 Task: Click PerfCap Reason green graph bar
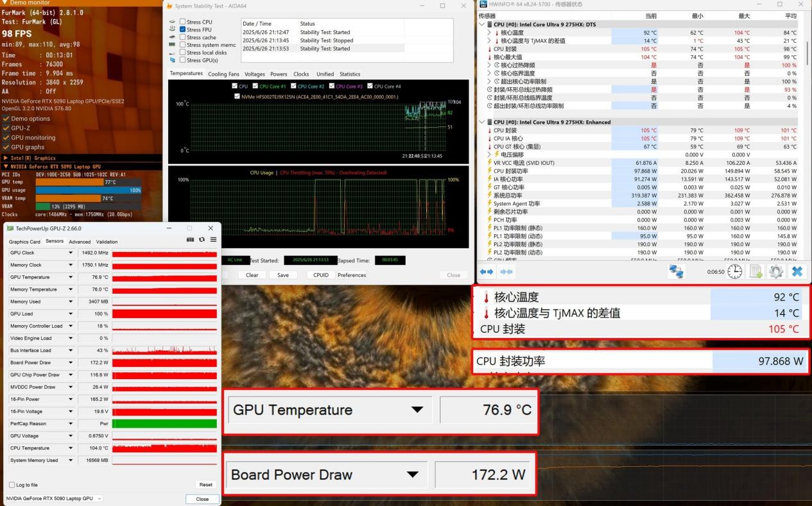click(164, 423)
